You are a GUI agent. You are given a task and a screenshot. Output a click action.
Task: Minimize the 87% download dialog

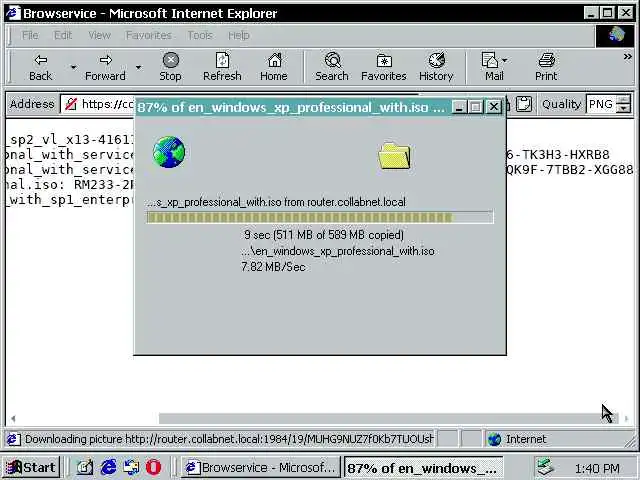coord(459,107)
